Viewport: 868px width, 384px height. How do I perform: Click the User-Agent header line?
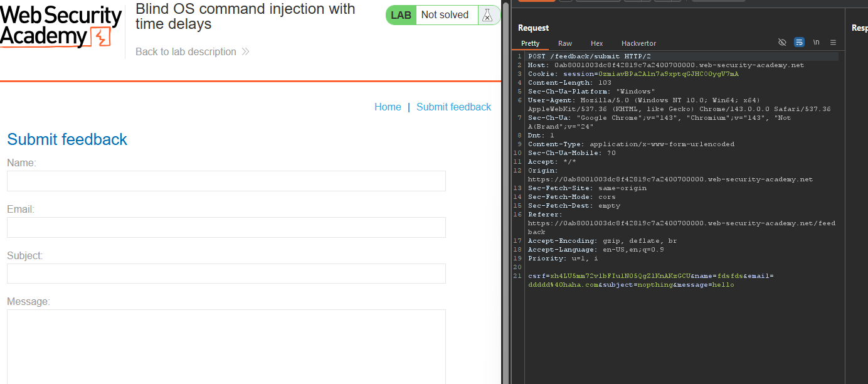tap(679, 105)
